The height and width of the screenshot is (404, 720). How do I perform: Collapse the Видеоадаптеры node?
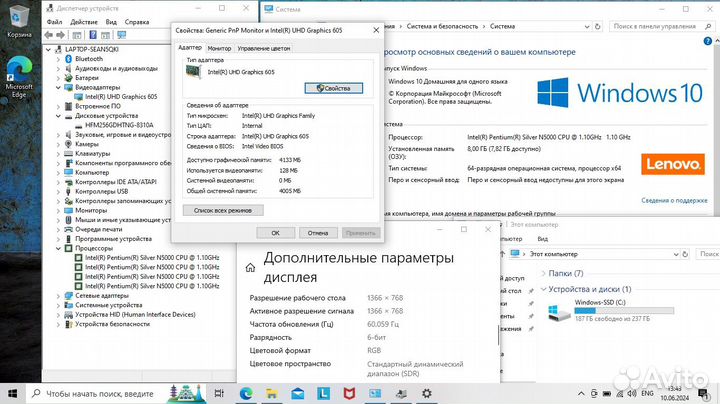[58, 87]
